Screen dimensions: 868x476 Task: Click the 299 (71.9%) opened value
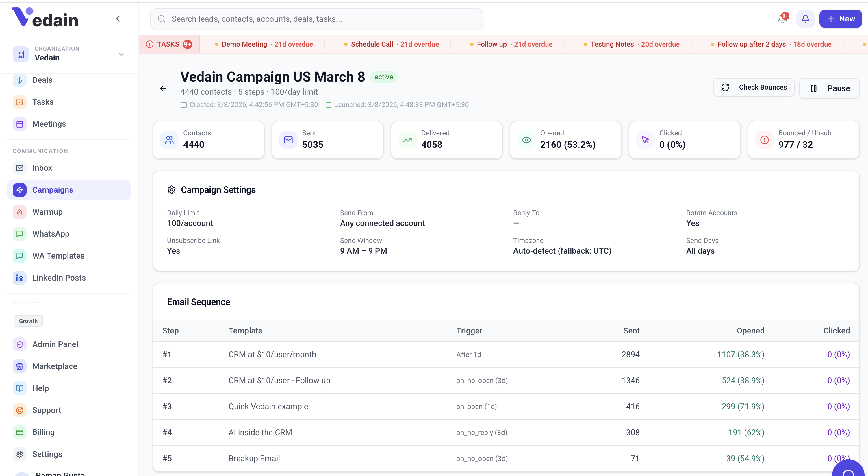click(743, 406)
